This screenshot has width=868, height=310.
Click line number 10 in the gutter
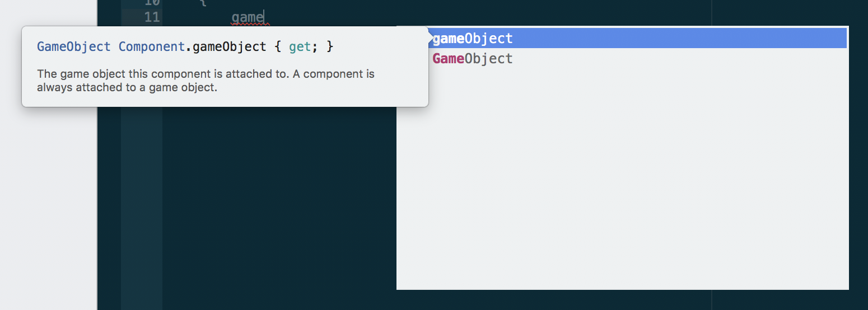[x=152, y=3]
